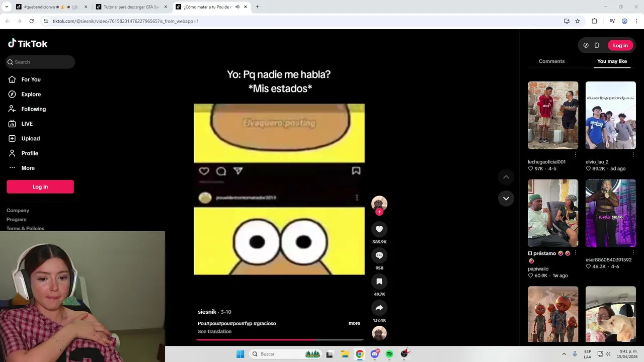Switch to the You may like tab
The image size is (644, 362).
(x=612, y=61)
